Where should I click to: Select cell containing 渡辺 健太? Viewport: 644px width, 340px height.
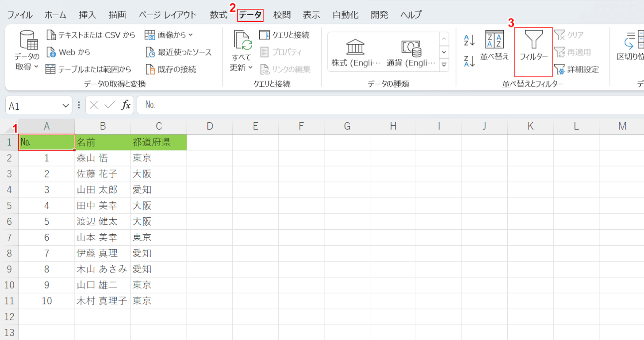coord(103,221)
